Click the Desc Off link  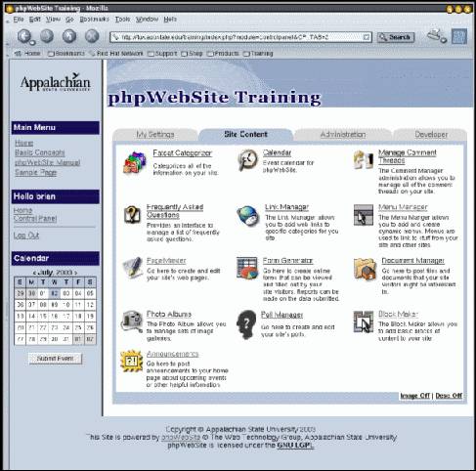(x=449, y=396)
